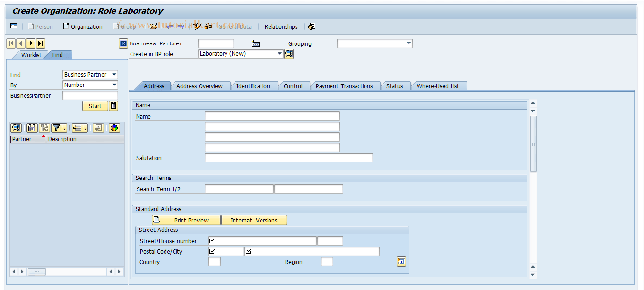Open the Set Filter funnel icon
The width and height of the screenshot is (644, 290).
pyautogui.click(x=56, y=128)
